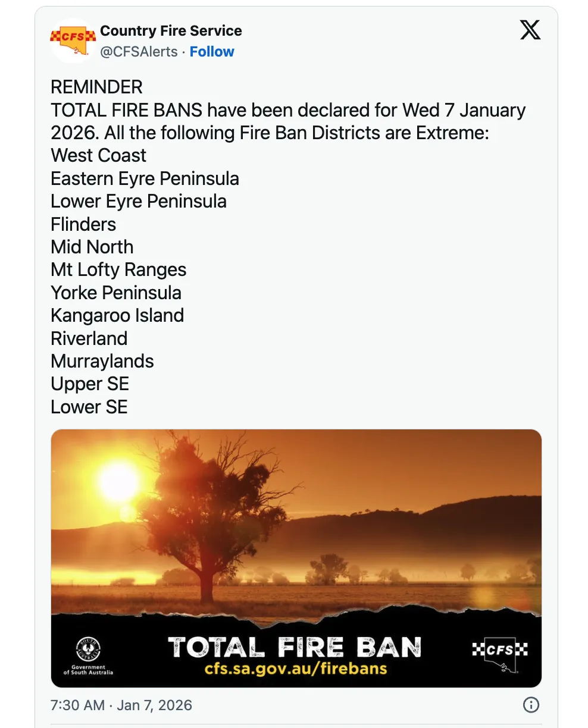Click the sun in the photo
Image resolution: width=588 pixels, height=728 pixels.
point(120,483)
